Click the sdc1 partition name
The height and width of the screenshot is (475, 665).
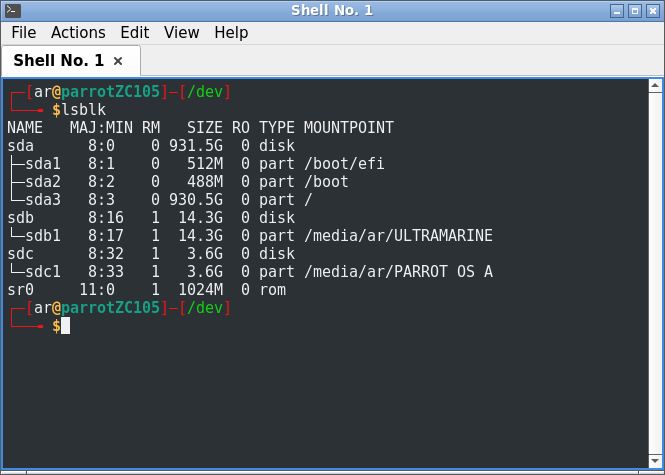43,271
